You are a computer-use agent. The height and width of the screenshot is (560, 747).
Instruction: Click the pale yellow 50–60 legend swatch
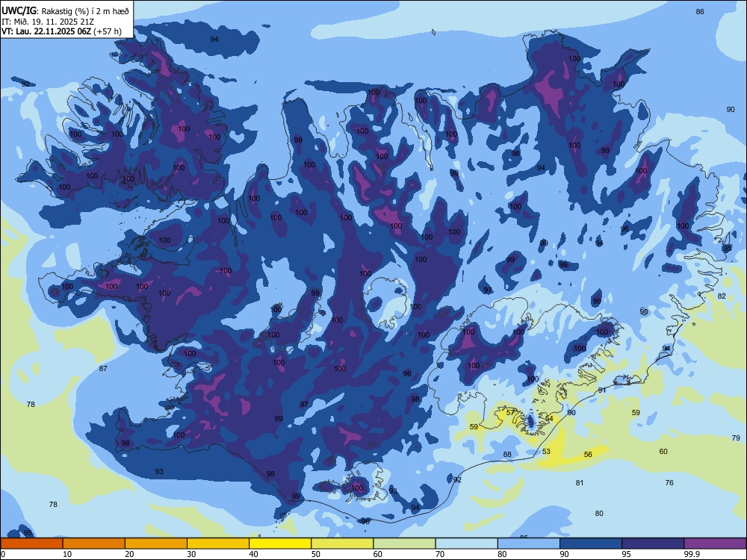tap(342, 544)
